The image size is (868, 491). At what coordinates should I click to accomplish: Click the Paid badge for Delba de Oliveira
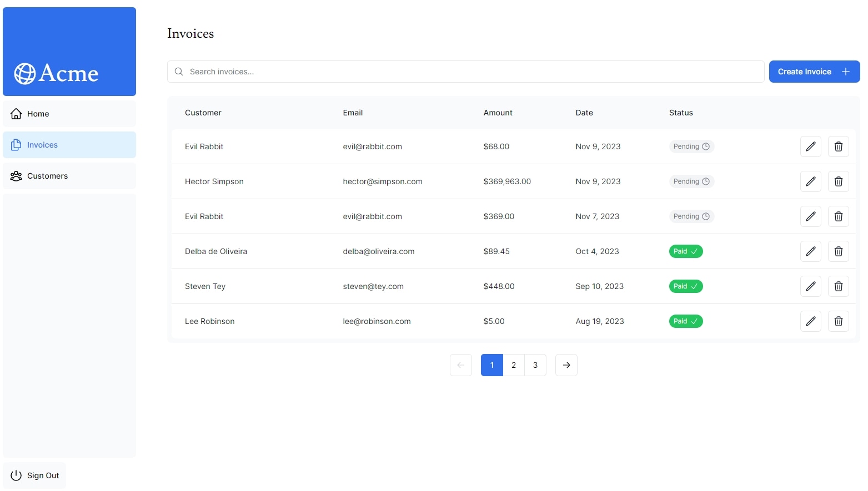(686, 251)
